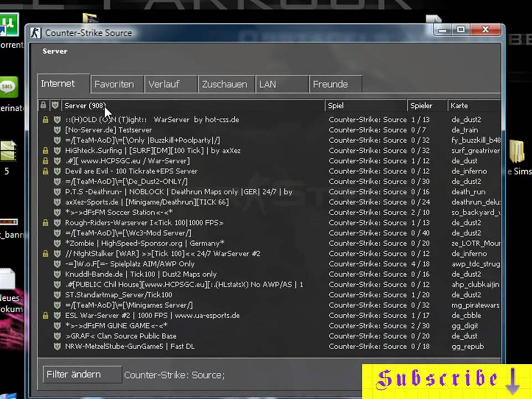Click shield icon of NRW-MetzelStube-GunGame5 row
The width and height of the screenshot is (532, 399).
click(x=57, y=346)
